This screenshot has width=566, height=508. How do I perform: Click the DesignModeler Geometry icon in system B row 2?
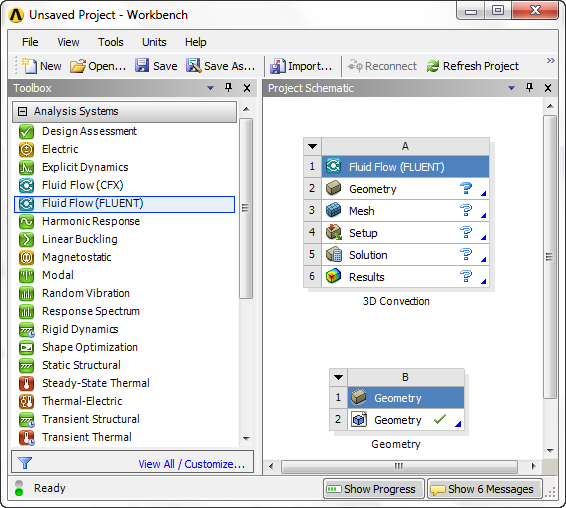[359, 420]
